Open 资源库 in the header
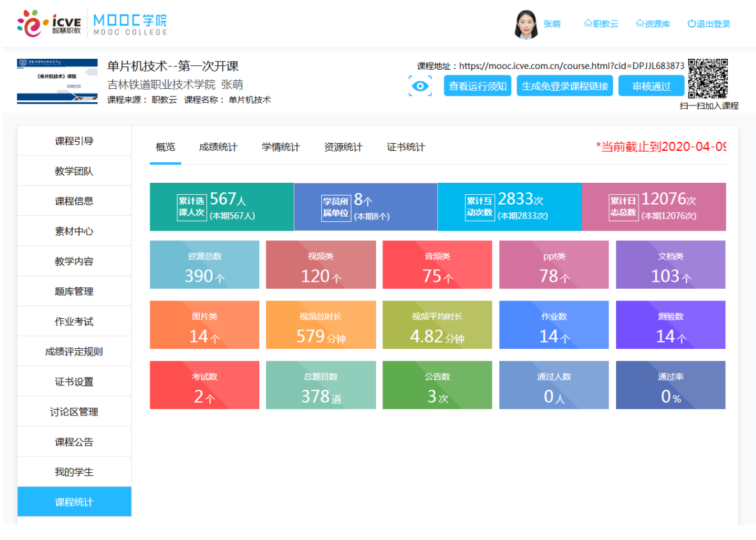The width and height of the screenshot is (756, 540). pyautogui.click(x=653, y=24)
